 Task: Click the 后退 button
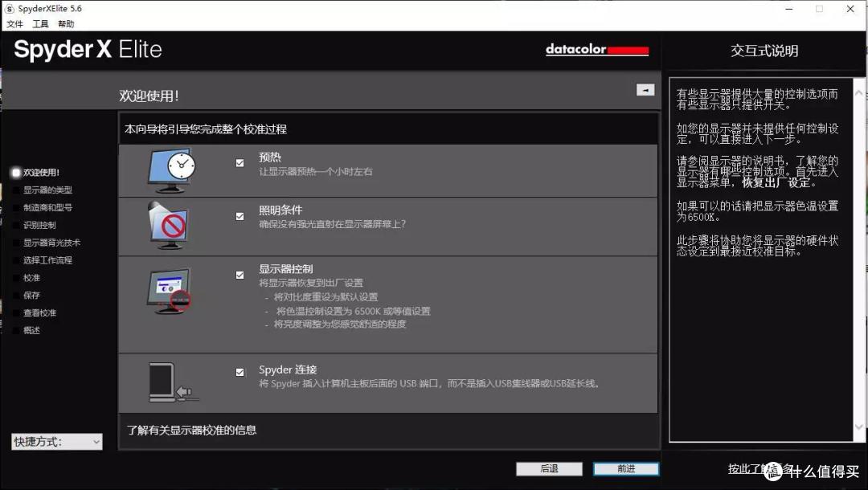coord(549,468)
